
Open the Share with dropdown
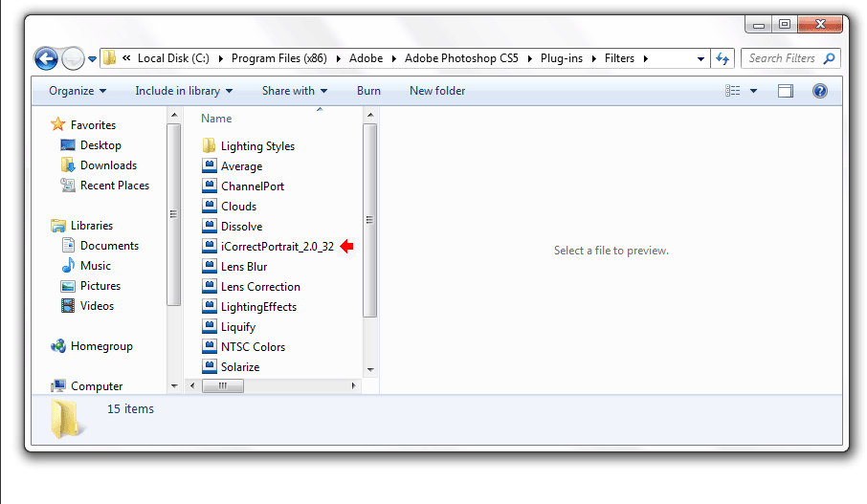[294, 91]
